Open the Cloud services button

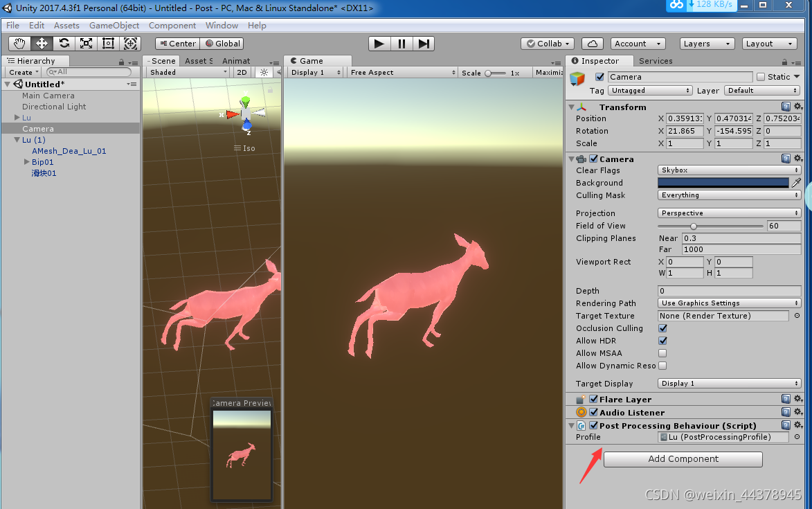(x=593, y=44)
